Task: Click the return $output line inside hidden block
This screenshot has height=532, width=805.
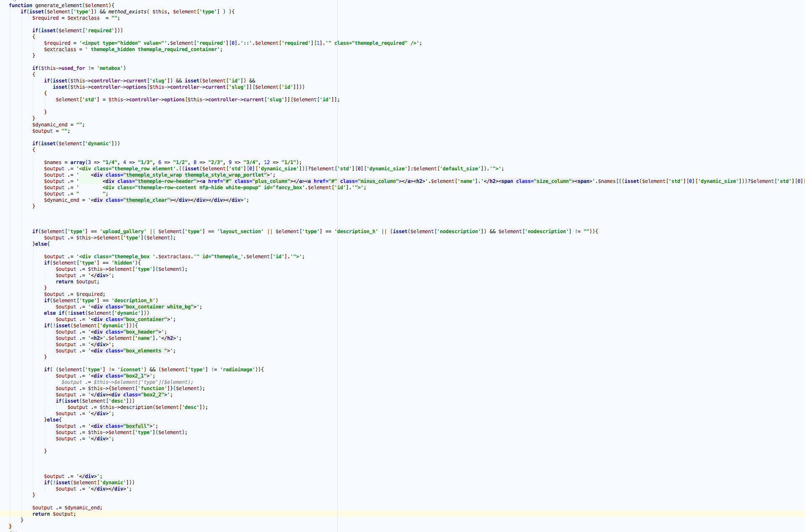Action: tap(77, 282)
